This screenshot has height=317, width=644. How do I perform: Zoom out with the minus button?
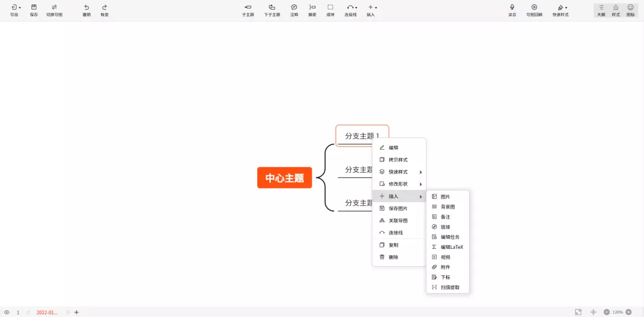coord(607,312)
